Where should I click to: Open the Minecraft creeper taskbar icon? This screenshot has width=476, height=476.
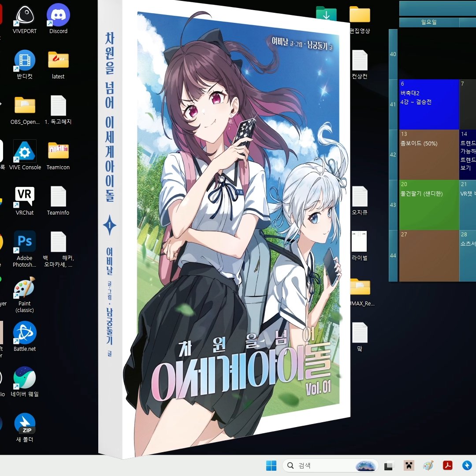click(x=409, y=465)
